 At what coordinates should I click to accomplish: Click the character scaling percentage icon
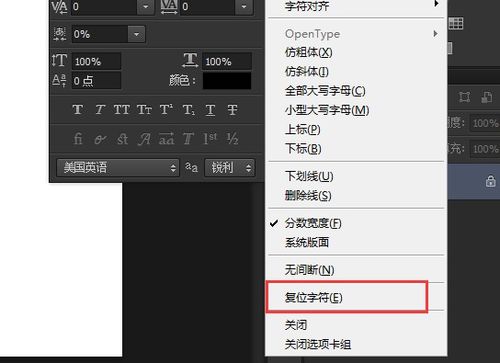pos(60,34)
